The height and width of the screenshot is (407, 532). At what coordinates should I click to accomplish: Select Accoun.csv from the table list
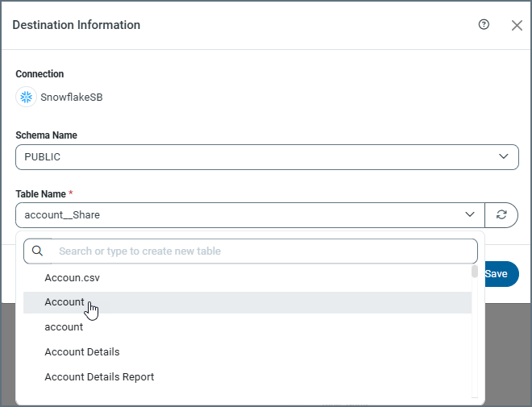coord(72,277)
